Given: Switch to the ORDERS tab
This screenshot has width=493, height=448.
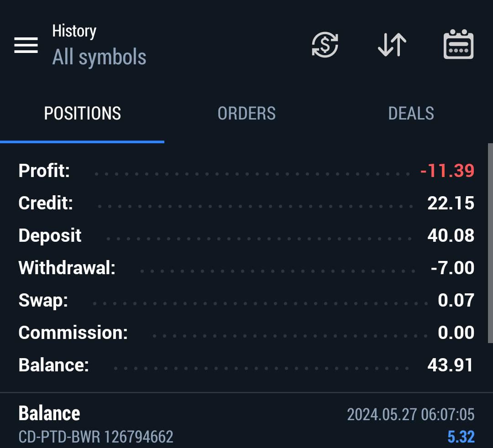Looking at the screenshot, I should (x=246, y=114).
